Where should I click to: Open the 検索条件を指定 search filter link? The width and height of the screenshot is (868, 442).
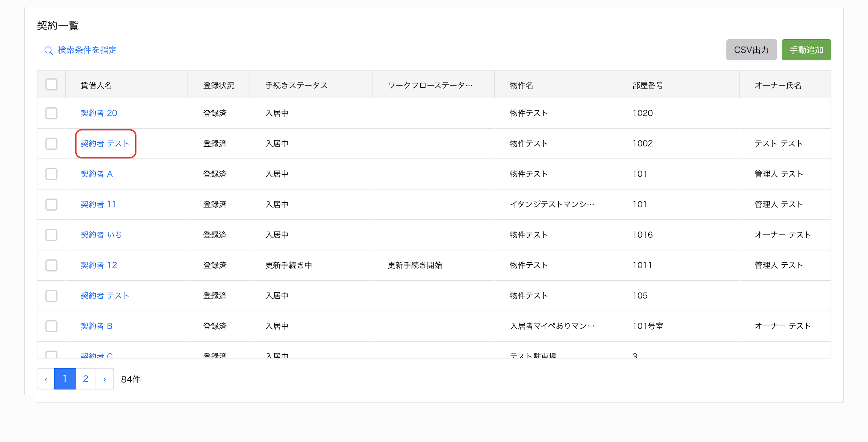87,50
